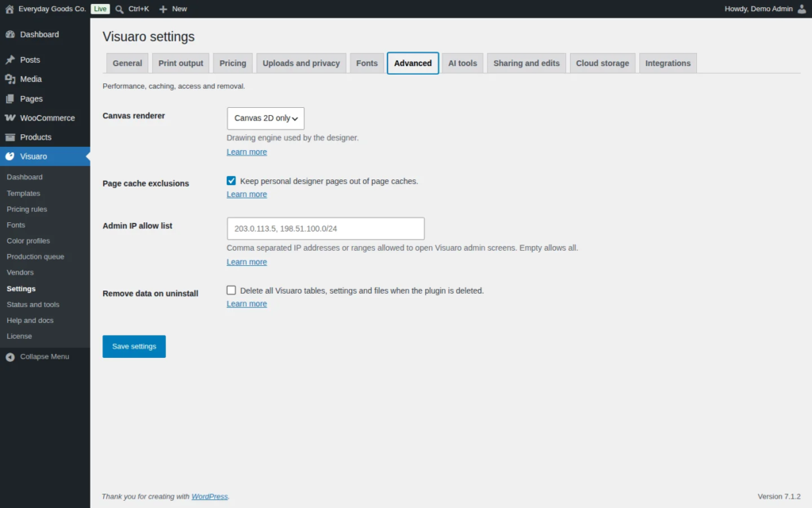Open the Ctrl+K search shortcut
The image size is (812, 508).
(139, 9)
